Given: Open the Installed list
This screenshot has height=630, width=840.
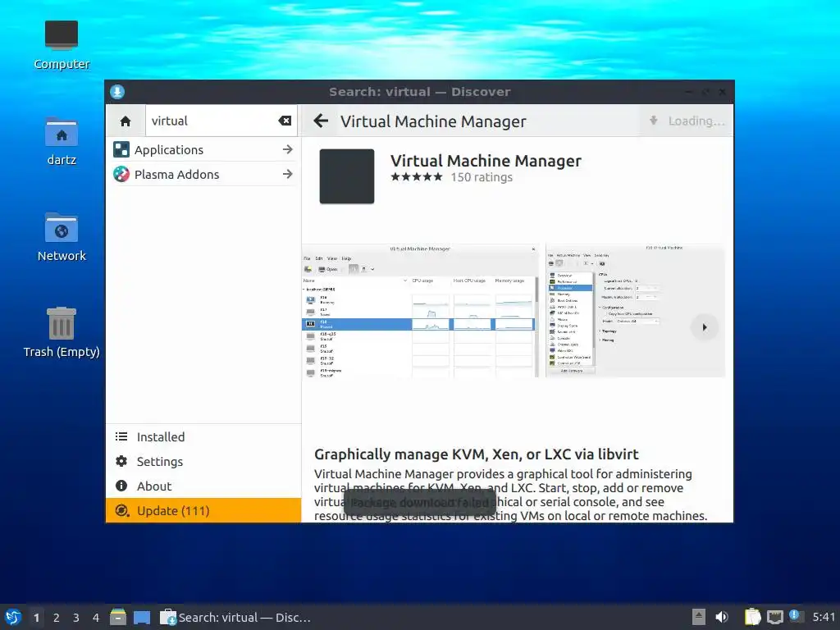Looking at the screenshot, I should tap(203, 437).
